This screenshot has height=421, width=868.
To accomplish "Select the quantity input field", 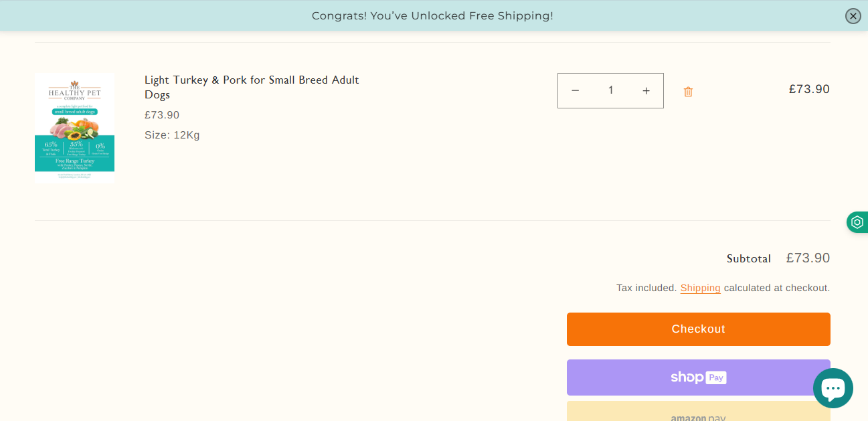I will pos(610,90).
